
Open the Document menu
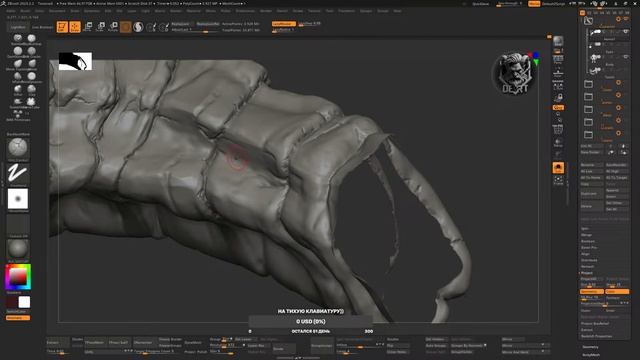click(x=57, y=11)
